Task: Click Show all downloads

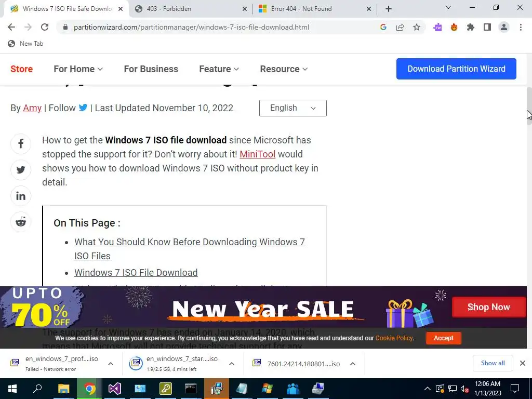Action: coord(493,363)
